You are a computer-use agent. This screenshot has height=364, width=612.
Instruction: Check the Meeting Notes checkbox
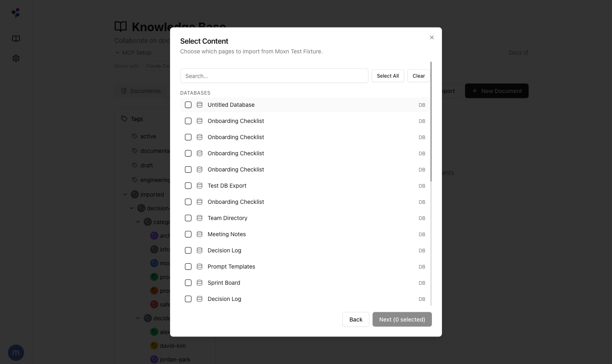188,234
